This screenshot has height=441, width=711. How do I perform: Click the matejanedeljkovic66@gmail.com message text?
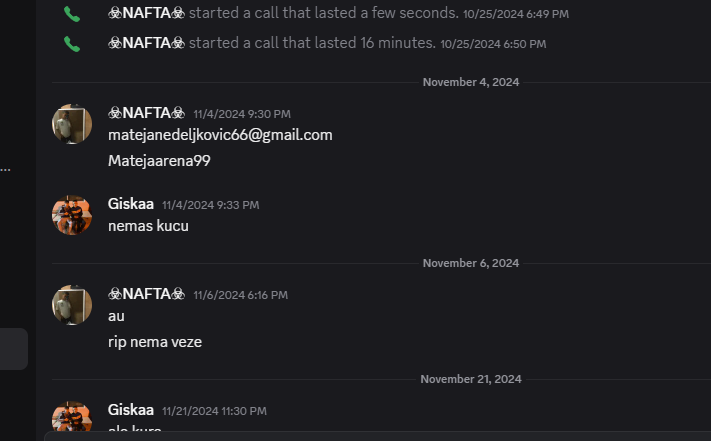220,135
